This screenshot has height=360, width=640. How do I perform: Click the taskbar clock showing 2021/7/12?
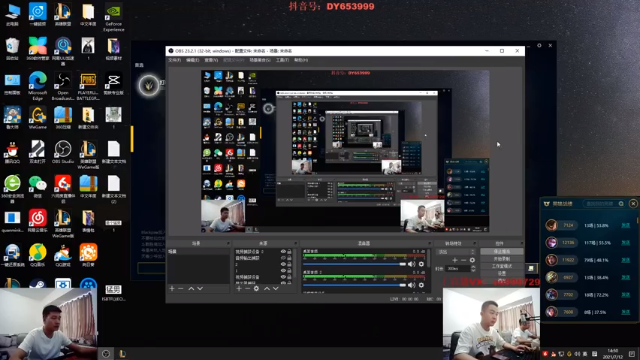click(x=613, y=353)
